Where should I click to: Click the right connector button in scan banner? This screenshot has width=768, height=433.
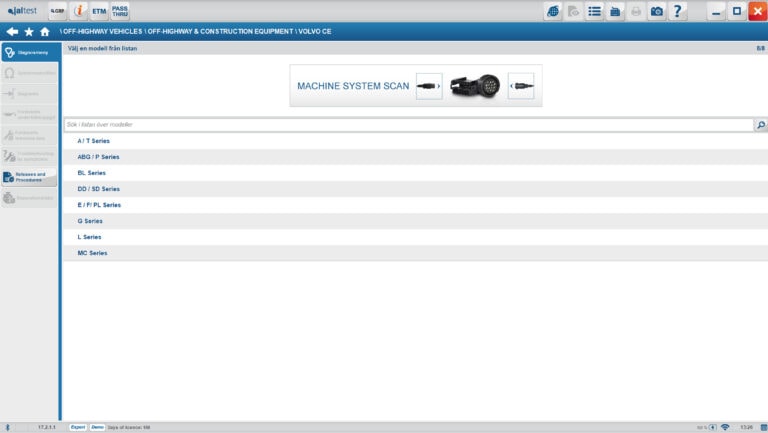pyautogui.click(x=521, y=86)
